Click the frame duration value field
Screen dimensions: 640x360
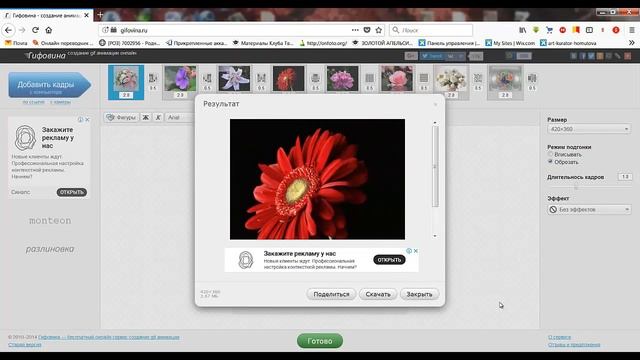625,177
